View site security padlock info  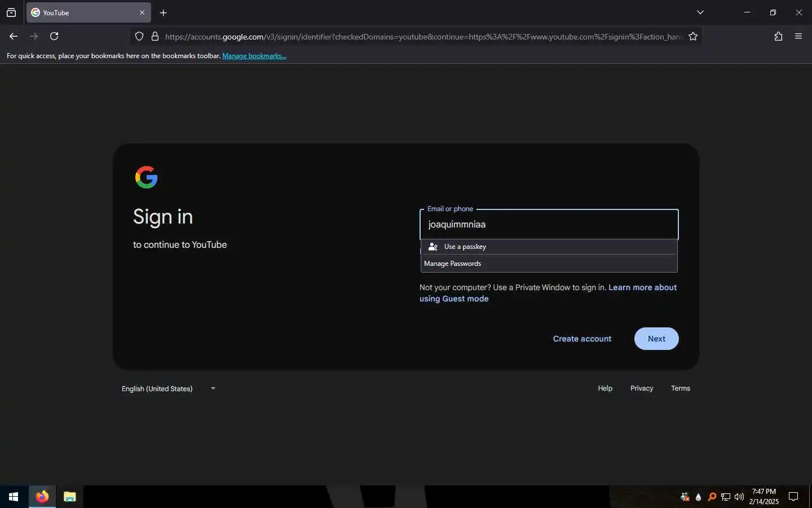pos(155,36)
